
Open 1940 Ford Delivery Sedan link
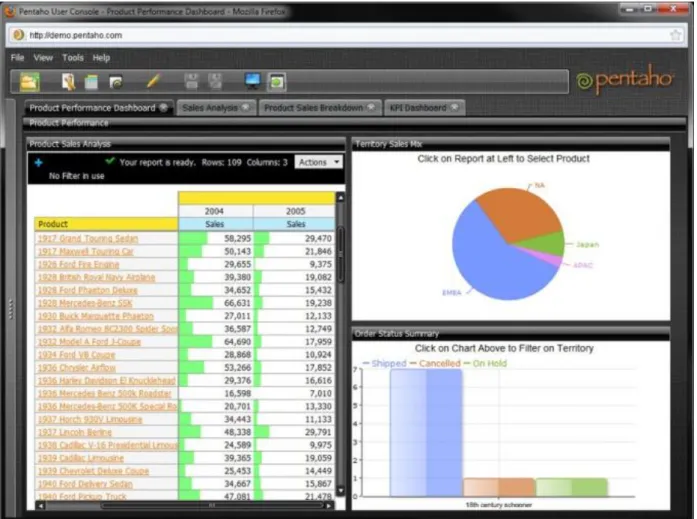tap(85, 483)
